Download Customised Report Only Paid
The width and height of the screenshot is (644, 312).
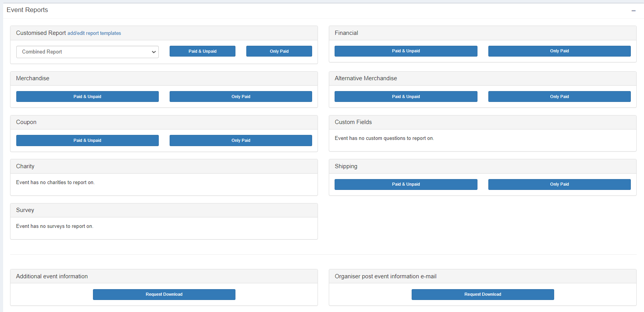pos(279,51)
